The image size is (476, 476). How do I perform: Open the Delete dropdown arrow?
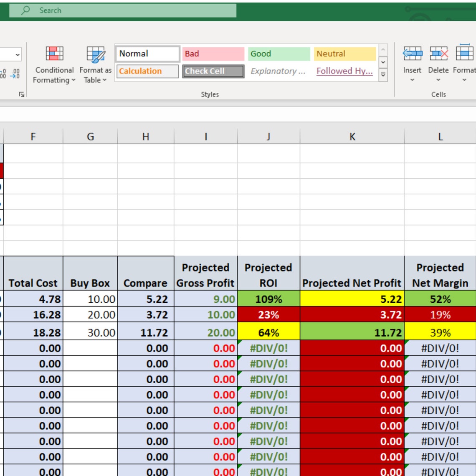[x=438, y=80]
